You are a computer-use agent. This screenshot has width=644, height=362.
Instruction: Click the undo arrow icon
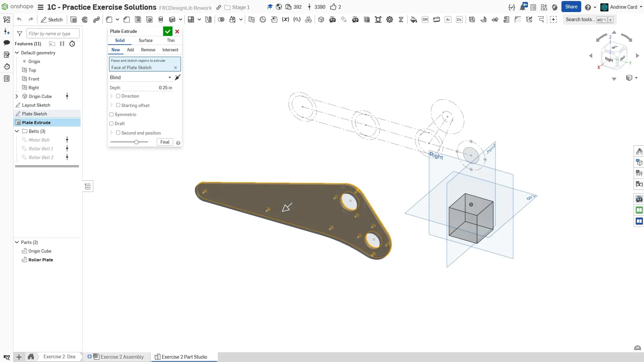(19, 20)
